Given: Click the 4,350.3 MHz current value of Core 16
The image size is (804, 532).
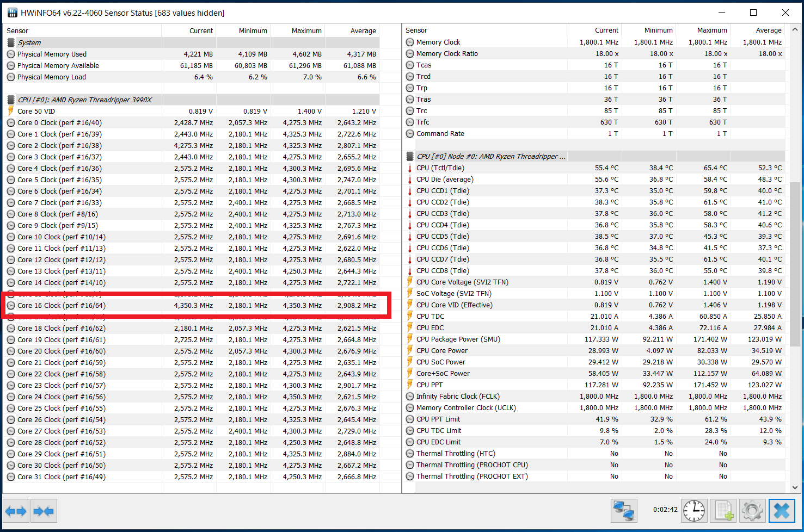Looking at the screenshot, I should [193, 306].
